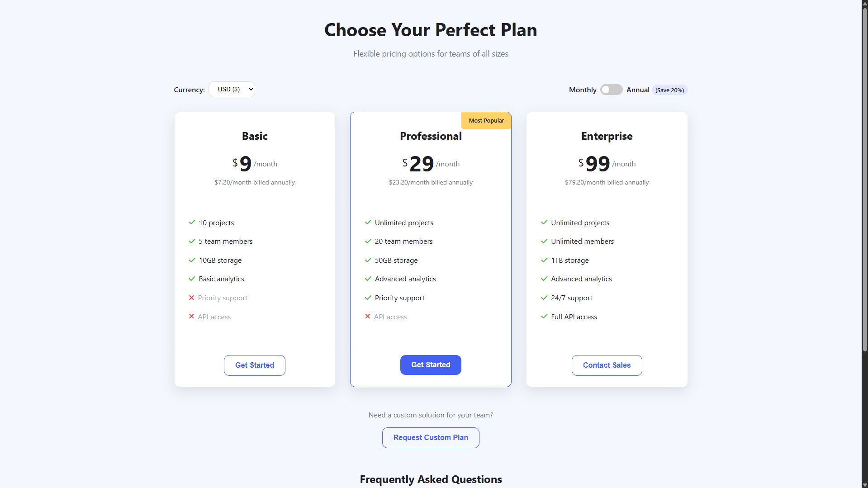
Task: Click Get Started on the Basic plan
Action: click(254, 365)
